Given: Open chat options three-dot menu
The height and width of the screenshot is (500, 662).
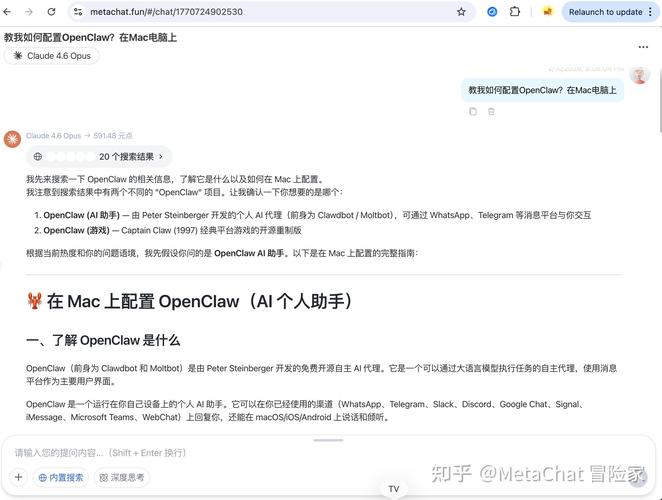Looking at the screenshot, I should (643, 47).
